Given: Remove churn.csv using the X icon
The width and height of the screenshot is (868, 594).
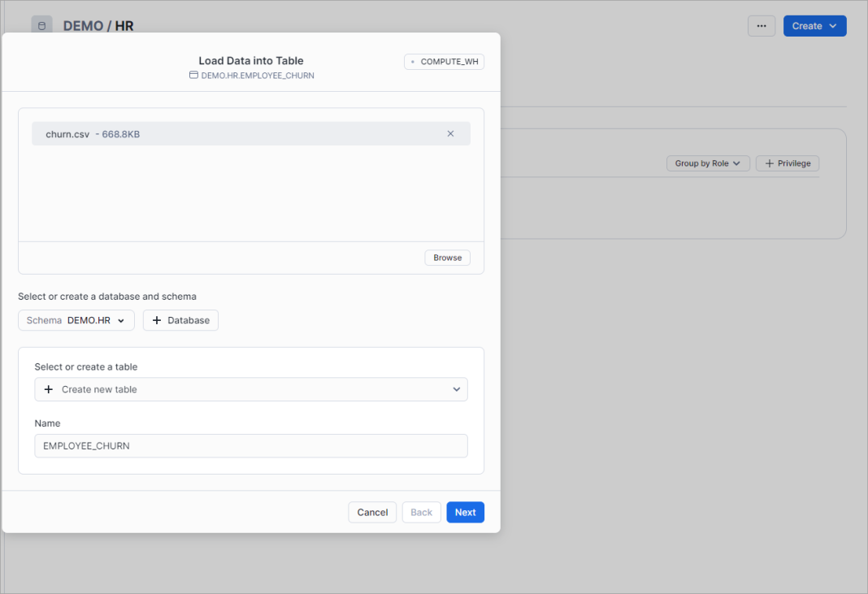Looking at the screenshot, I should (450, 133).
